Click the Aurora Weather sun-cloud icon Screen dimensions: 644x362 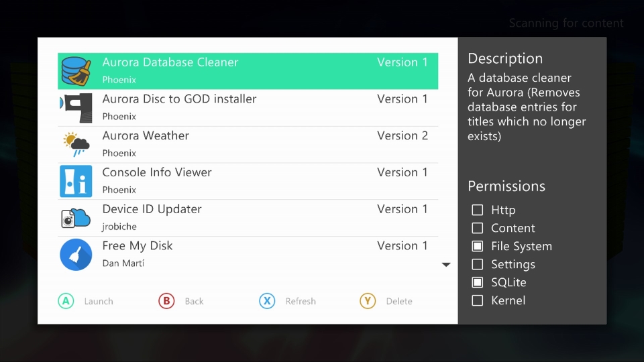pos(76,145)
